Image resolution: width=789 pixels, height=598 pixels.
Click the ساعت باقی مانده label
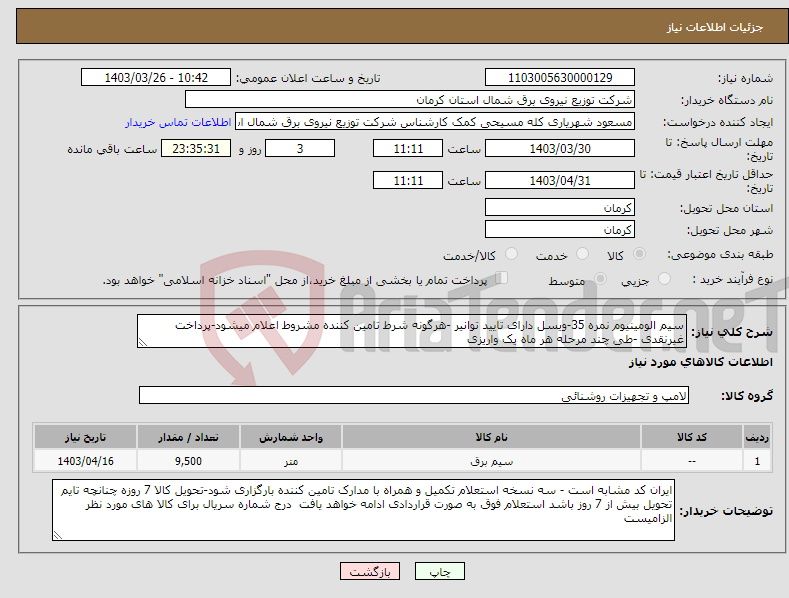(x=112, y=149)
